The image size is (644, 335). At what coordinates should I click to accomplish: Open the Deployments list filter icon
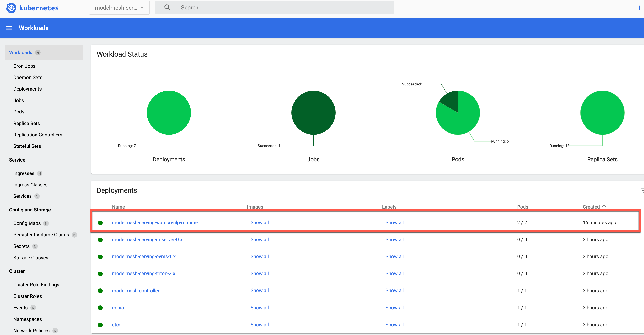tap(641, 190)
